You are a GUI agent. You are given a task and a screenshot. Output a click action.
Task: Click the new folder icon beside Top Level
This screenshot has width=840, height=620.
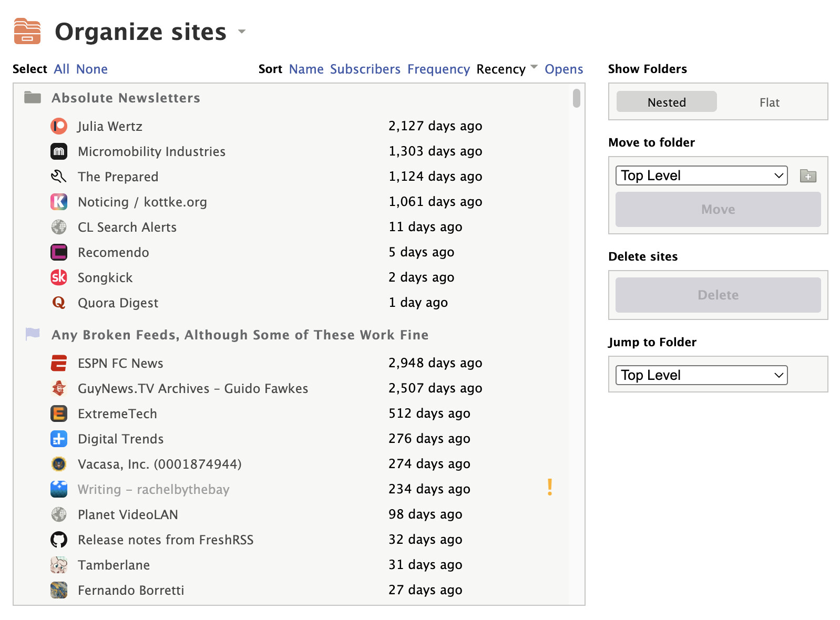(x=807, y=175)
